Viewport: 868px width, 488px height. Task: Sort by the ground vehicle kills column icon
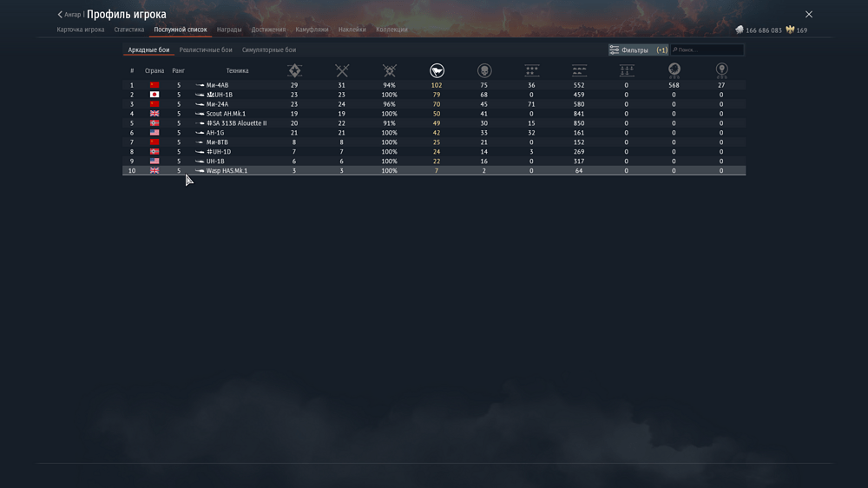click(579, 70)
